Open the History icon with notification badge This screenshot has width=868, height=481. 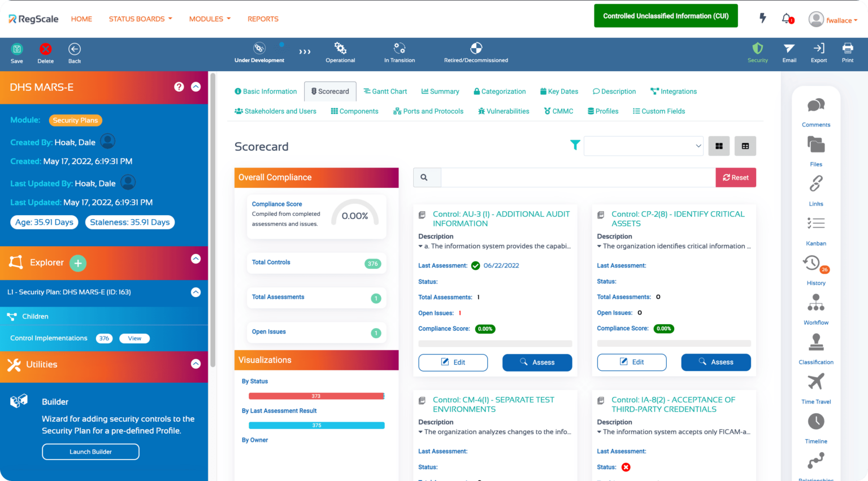tap(814, 263)
